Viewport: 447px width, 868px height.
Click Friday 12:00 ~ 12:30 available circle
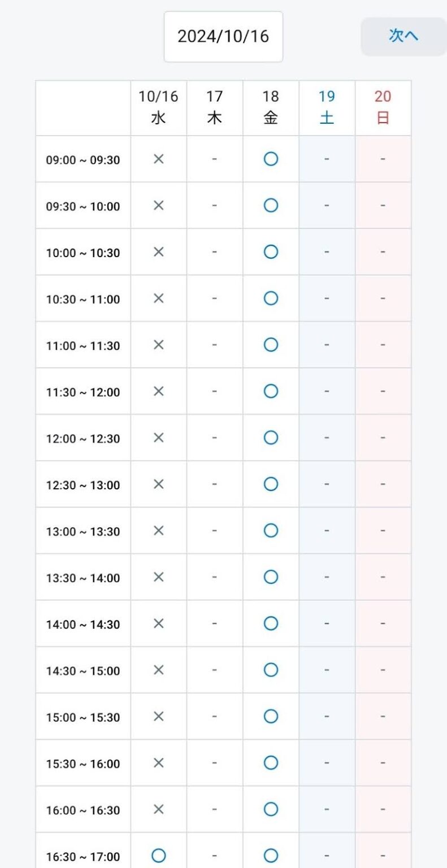[271, 437]
